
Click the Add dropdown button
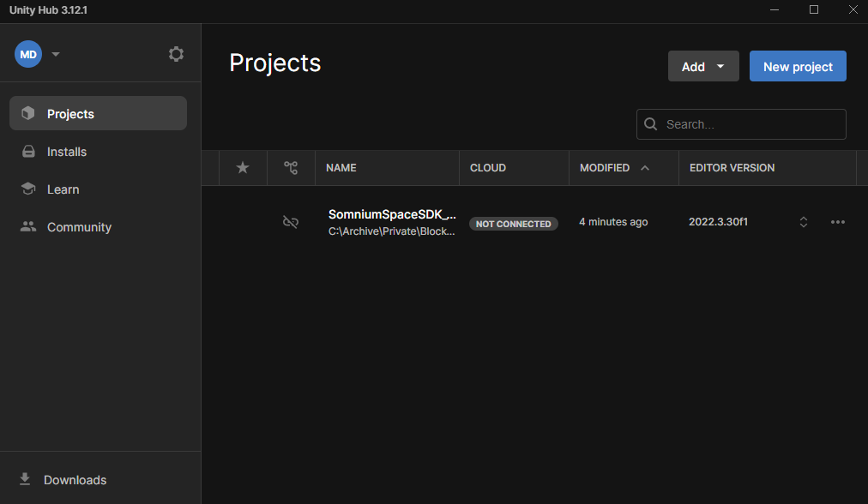click(x=702, y=67)
